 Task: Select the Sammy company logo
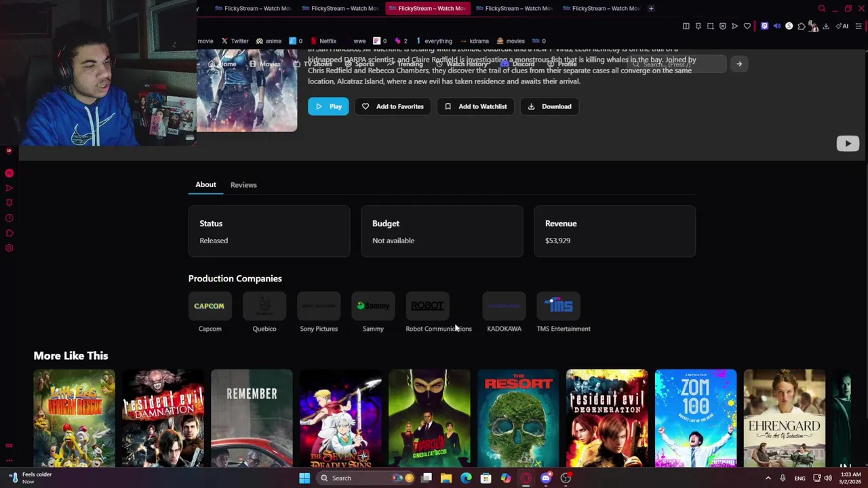coord(373,306)
